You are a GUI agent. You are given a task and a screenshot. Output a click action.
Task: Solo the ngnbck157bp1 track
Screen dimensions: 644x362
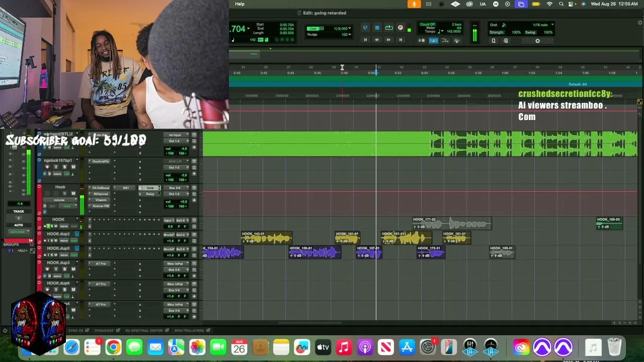(64, 167)
